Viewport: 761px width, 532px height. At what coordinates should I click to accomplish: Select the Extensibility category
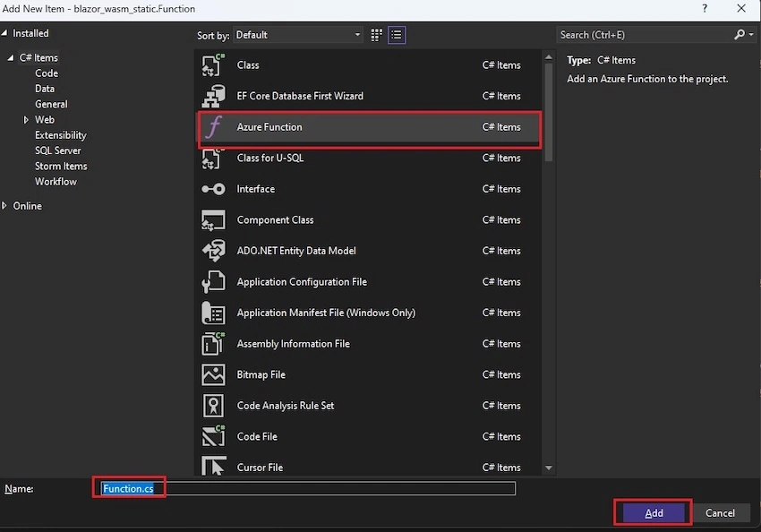[x=61, y=135]
